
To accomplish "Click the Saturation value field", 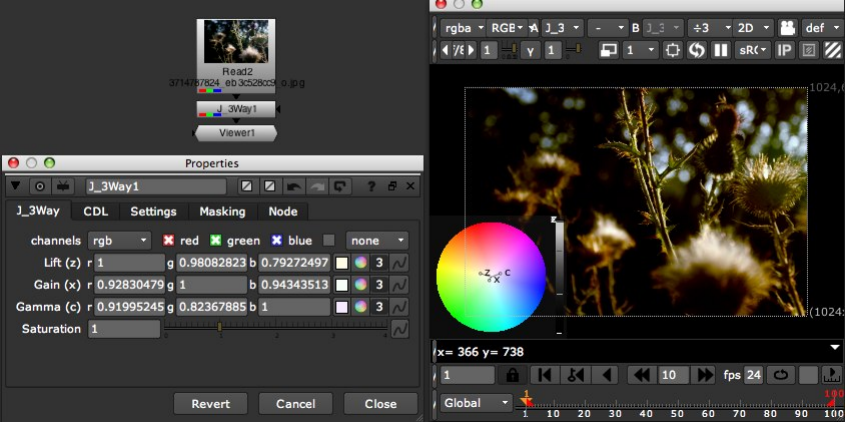I will [124, 329].
